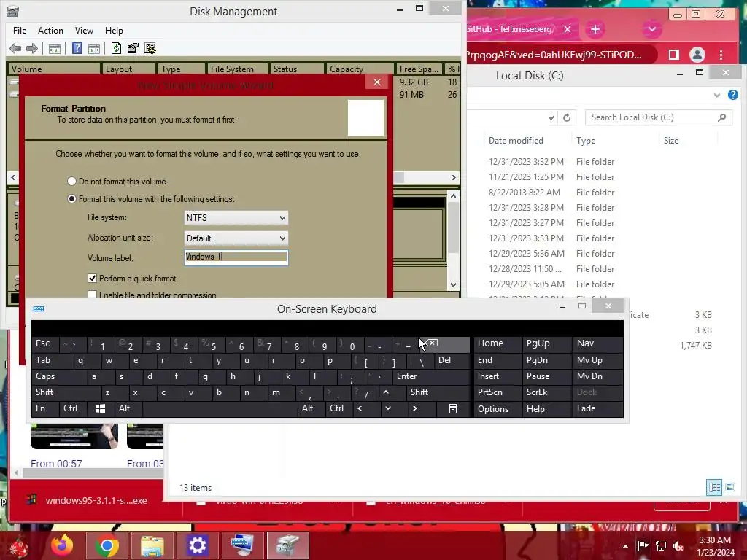Click the Windows logo key on On-Screen Keyboard
Viewport: 747px width, 560px height.
pyautogui.click(x=100, y=408)
